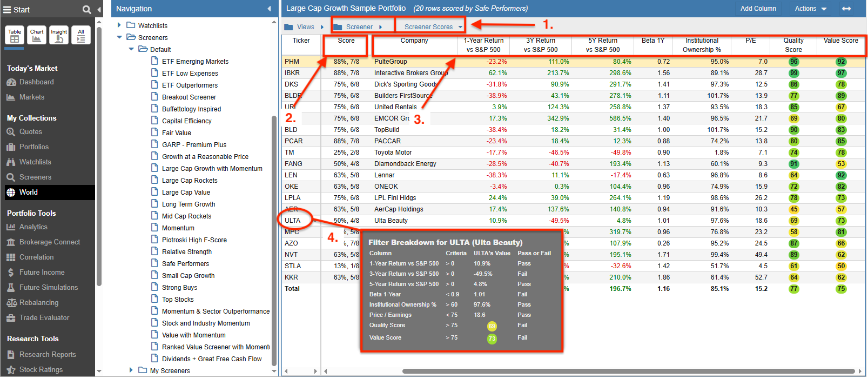Sort by the Score column header

(x=346, y=41)
